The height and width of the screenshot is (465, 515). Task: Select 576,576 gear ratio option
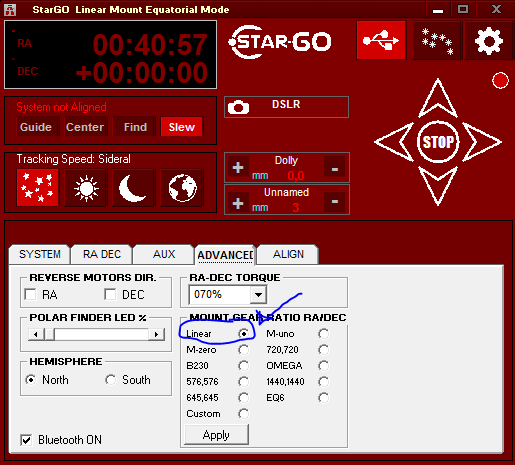click(x=244, y=381)
